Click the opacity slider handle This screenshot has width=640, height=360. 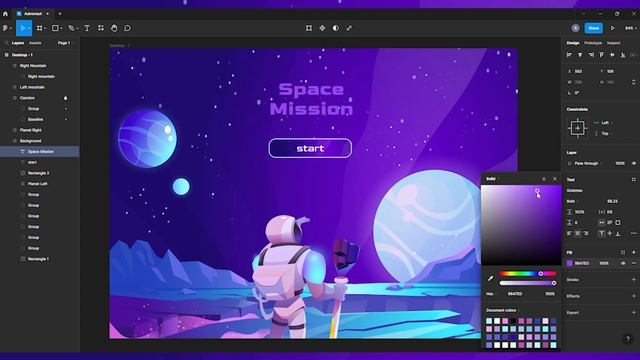tap(554, 283)
